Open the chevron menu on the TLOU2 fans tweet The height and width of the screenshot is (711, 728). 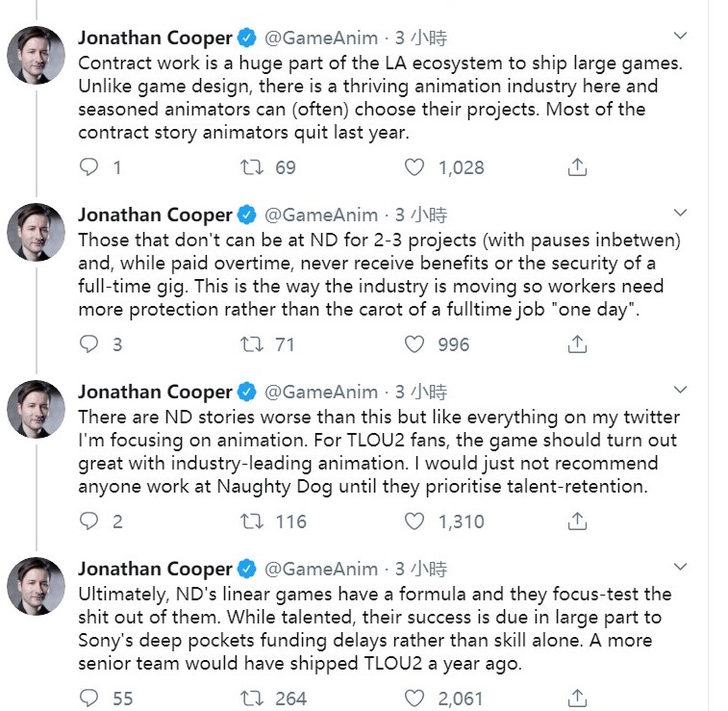pyautogui.click(x=680, y=390)
